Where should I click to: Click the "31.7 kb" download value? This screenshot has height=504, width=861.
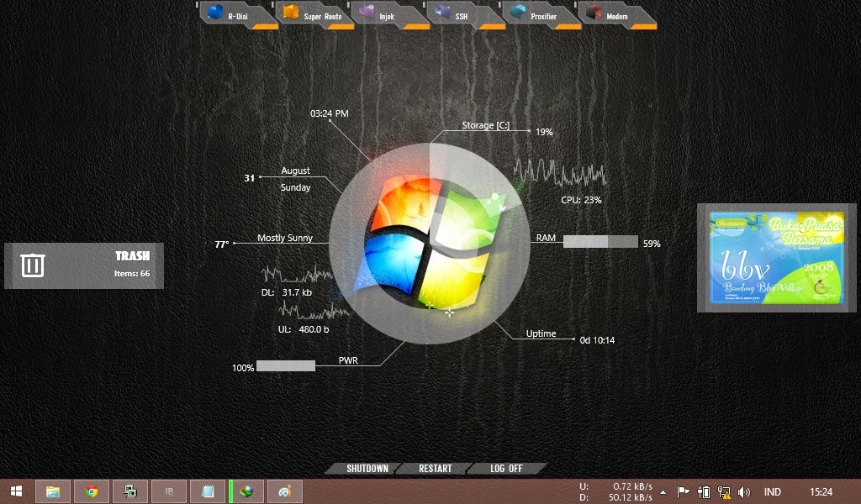[x=297, y=292]
